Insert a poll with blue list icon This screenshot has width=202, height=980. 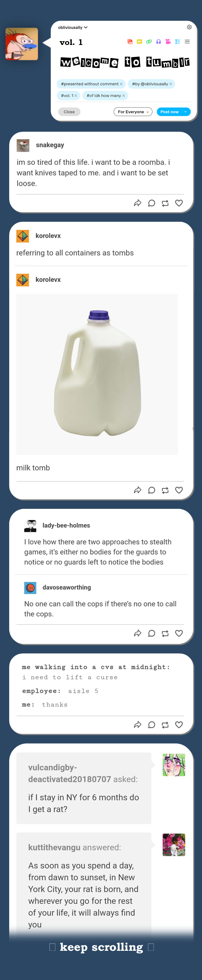[x=177, y=42]
